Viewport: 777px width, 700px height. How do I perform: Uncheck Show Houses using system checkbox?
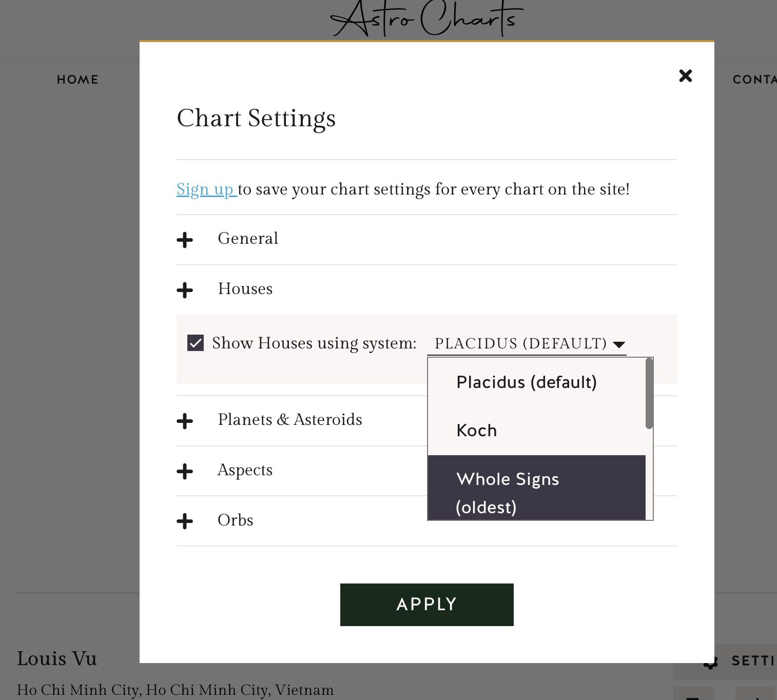click(x=196, y=343)
